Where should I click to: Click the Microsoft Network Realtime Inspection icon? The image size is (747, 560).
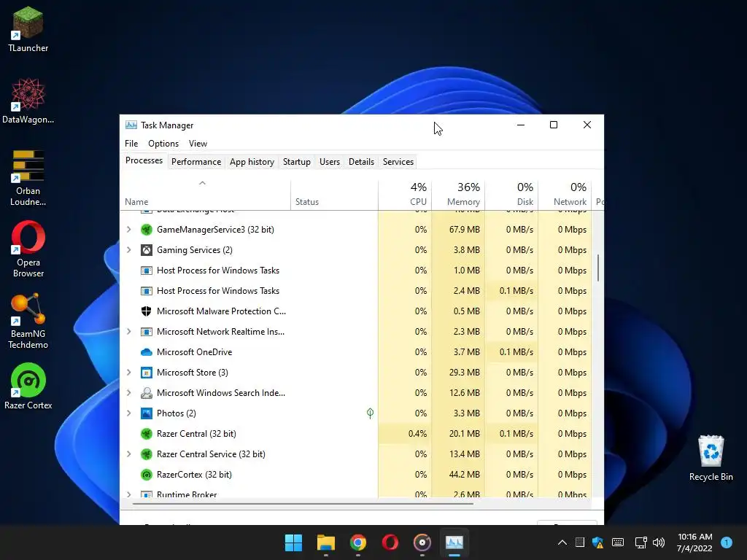coord(146,332)
